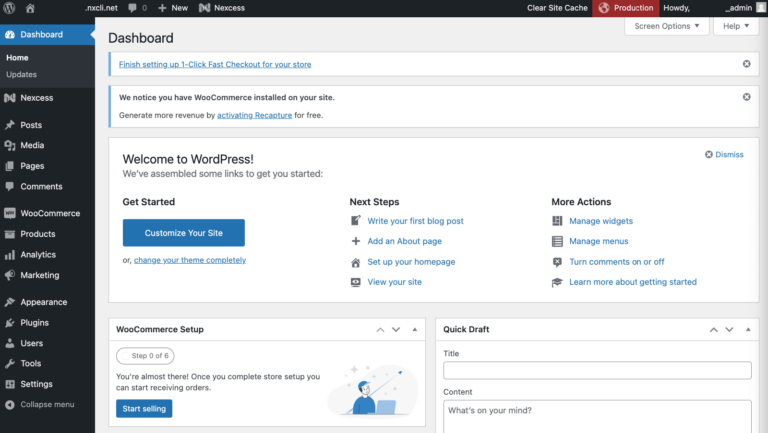Open Dashboard in the sidebar

(48, 34)
